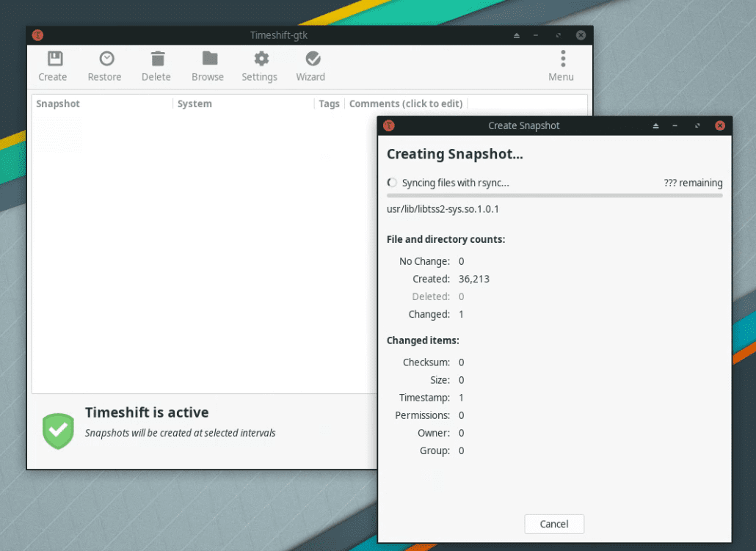
Task: Click the green shield status icon
Action: click(x=58, y=431)
